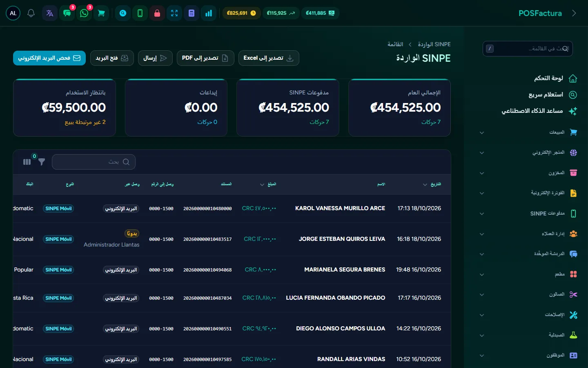Click the تصدير إلى Excel button
This screenshot has height=368, width=588.
click(269, 58)
